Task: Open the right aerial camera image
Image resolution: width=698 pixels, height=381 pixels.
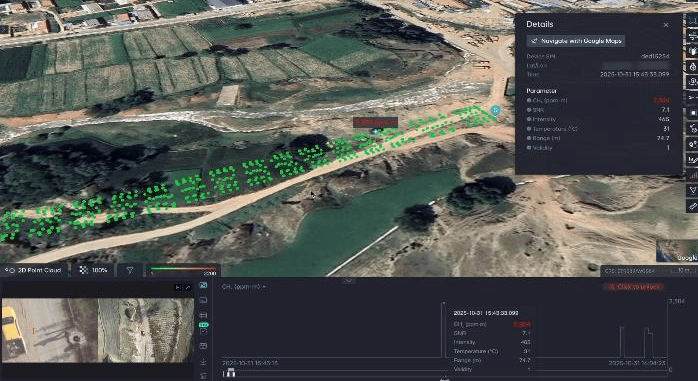Action: click(146, 330)
